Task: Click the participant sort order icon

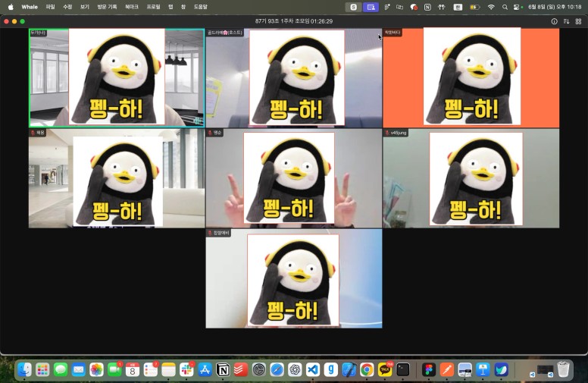Action: coord(566,21)
